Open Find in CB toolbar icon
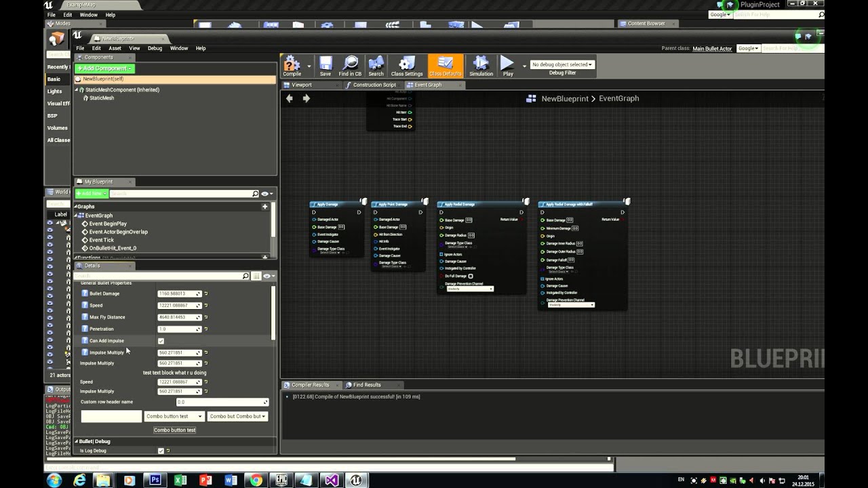The height and width of the screenshot is (488, 868). coord(350,66)
